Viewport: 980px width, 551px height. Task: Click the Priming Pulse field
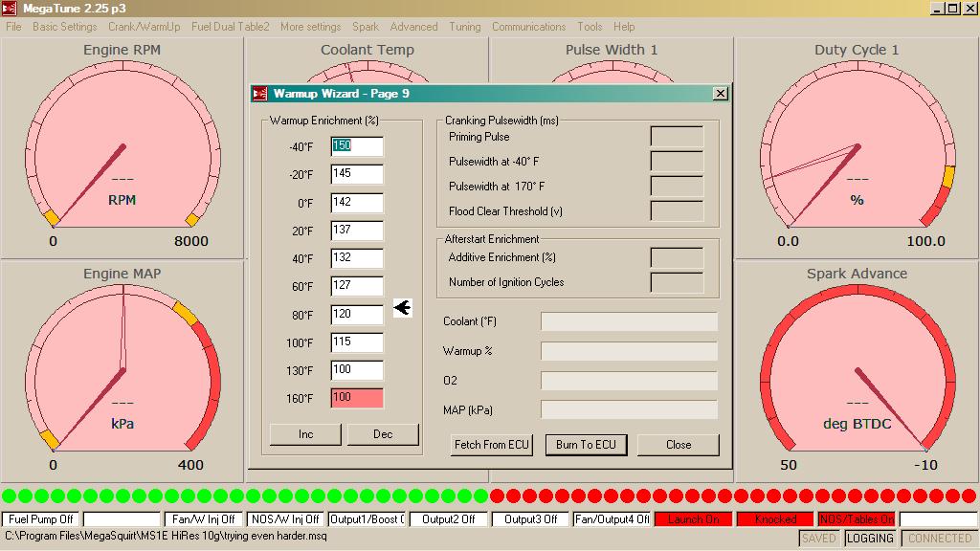(x=677, y=136)
